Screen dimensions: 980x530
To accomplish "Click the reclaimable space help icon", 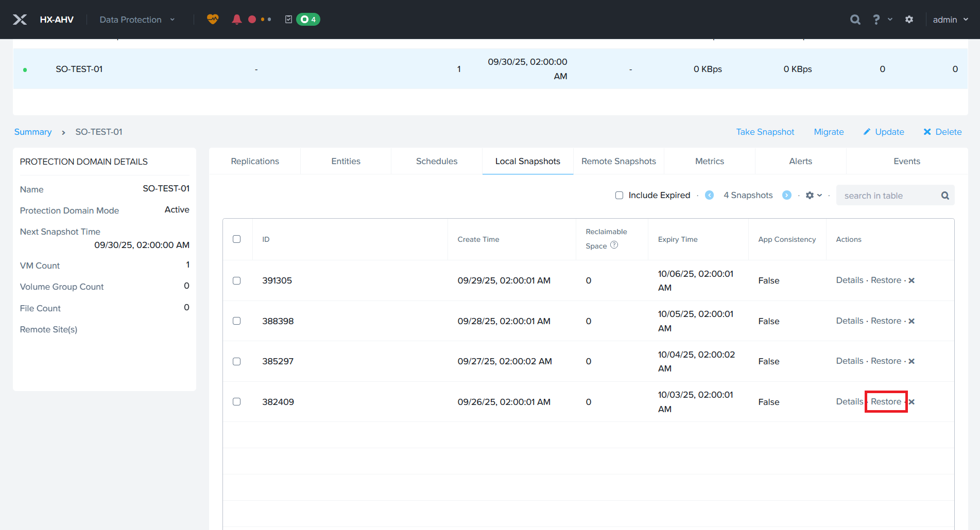I will click(614, 245).
